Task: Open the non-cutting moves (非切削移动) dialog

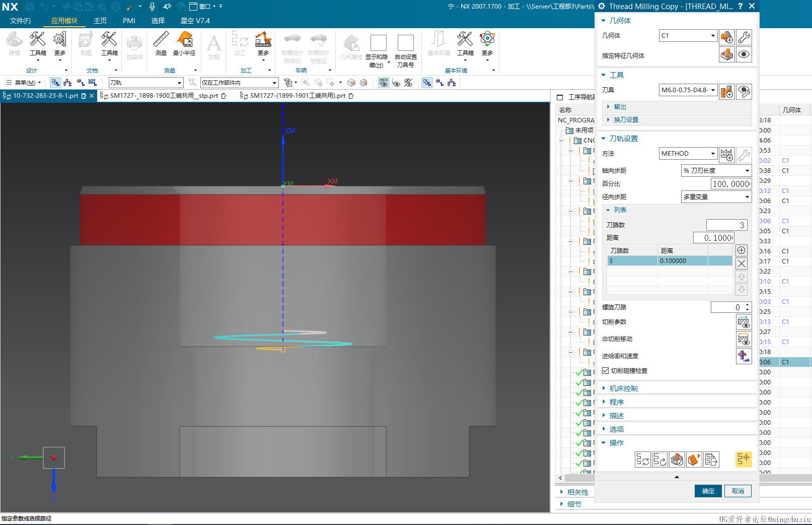Action: point(744,339)
